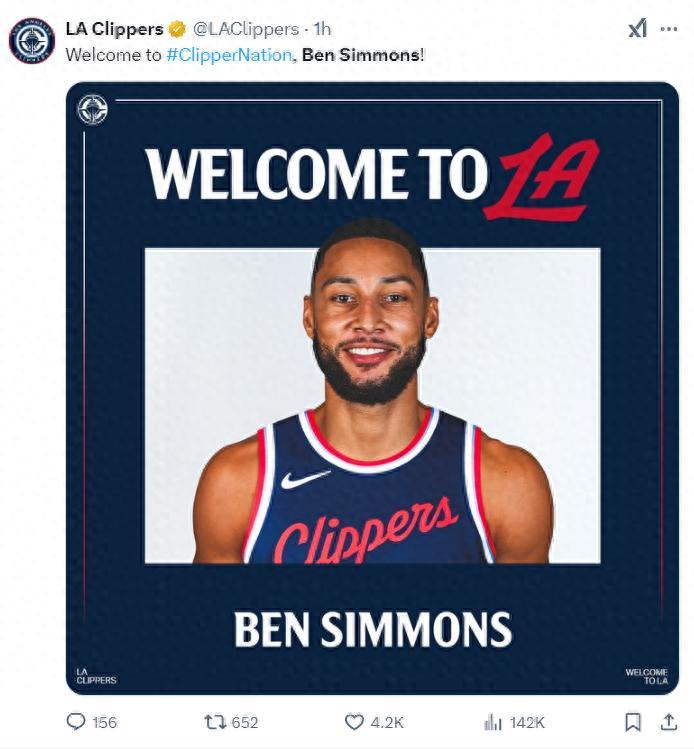Image resolution: width=694 pixels, height=749 pixels.
Task: Open the Ben Simmons welcome image
Action: 373,388
